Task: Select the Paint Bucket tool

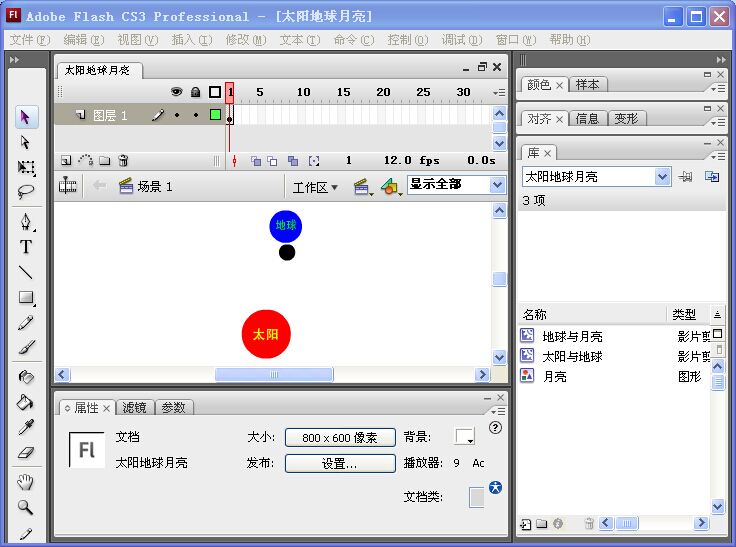Action: pyautogui.click(x=25, y=402)
